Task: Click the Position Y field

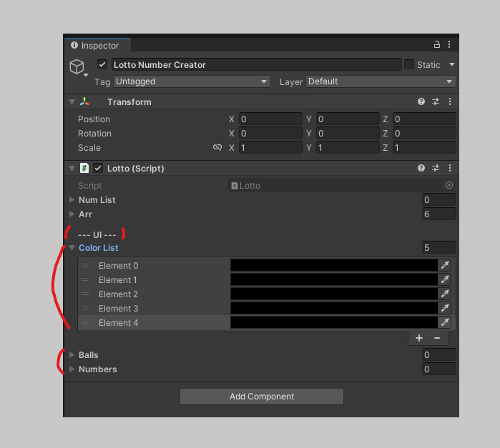Action: (348, 119)
